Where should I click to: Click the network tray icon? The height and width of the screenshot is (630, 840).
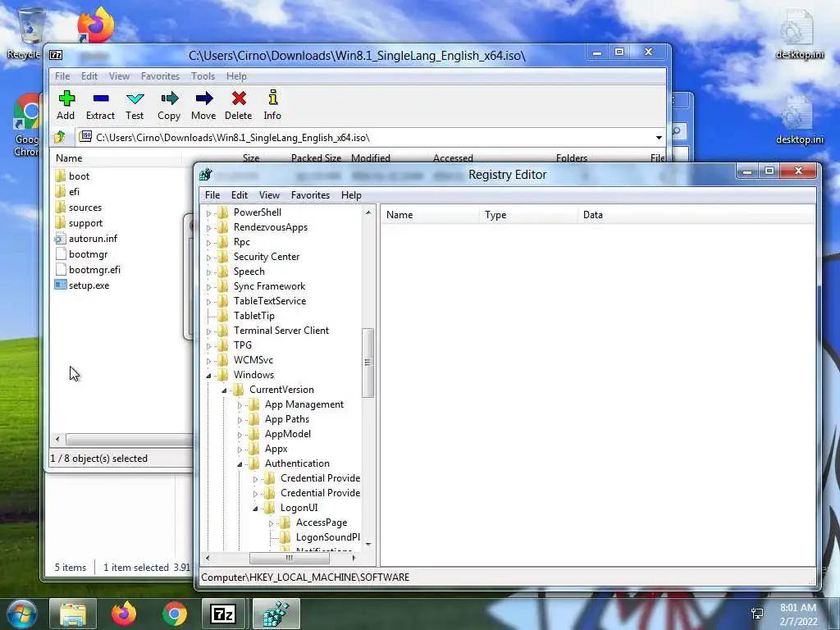tap(757, 614)
